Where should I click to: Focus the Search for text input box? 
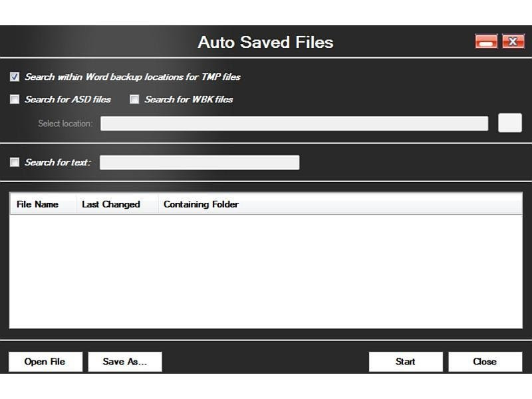[199, 162]
